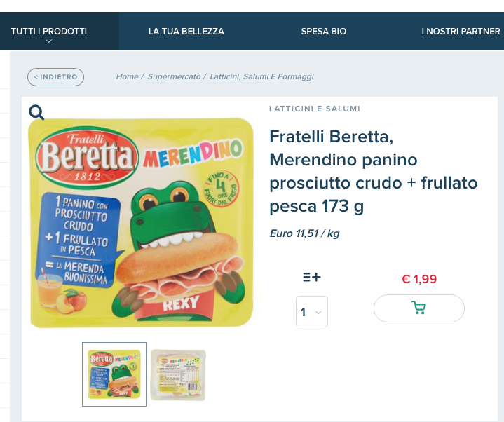This screenshot has height=422, width=504.
Task: Click the large Merendino product image
Action: coord(140,223)
